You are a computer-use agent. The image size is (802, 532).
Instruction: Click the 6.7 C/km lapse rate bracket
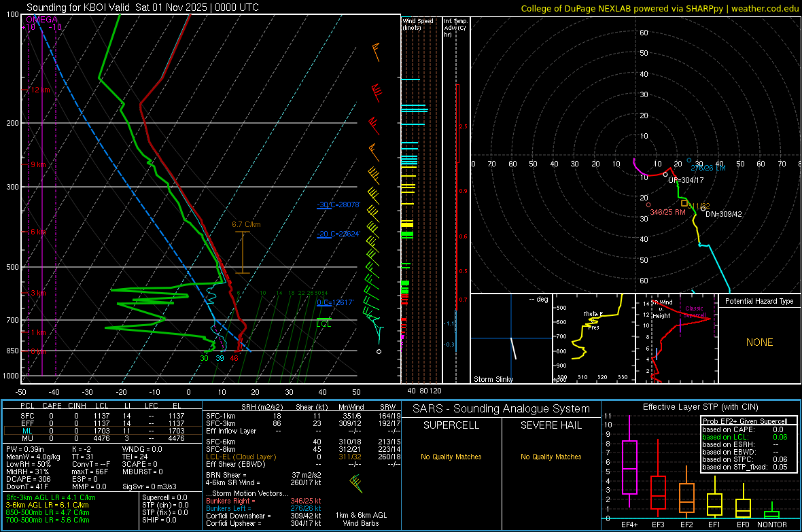point(243,252)
